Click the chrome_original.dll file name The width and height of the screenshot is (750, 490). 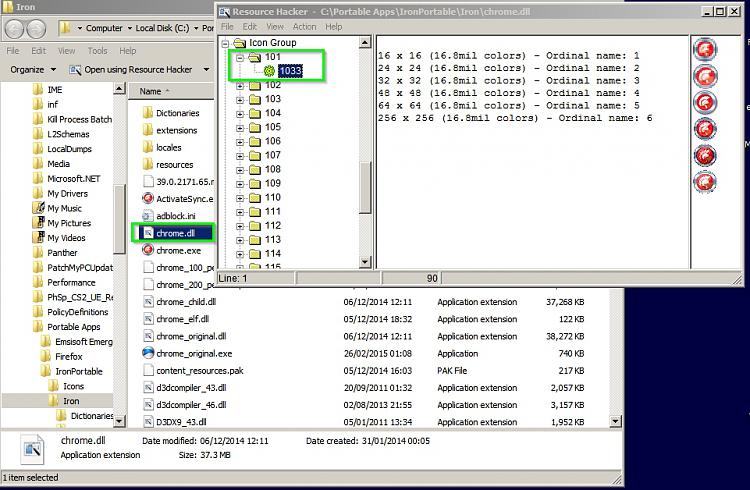coord(191,336)
